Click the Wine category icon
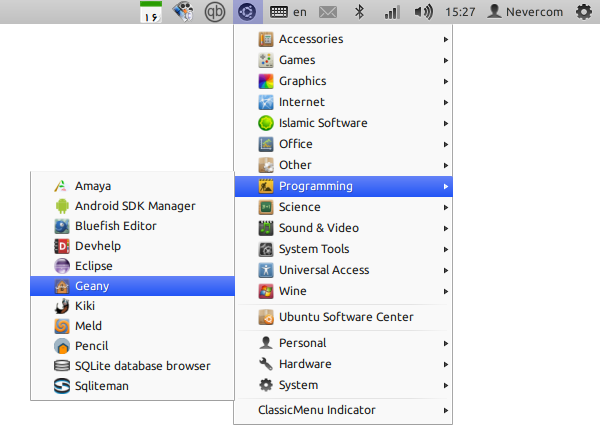The height and width of the screenshot is (430, 600). 266,292
